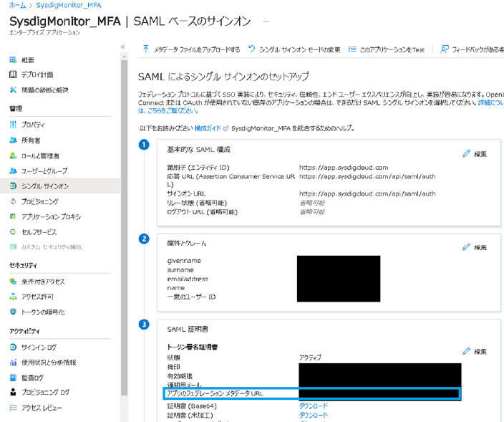Select 問題の診断と解決 wrench icon
504x422 pixels.
click(x=13, y=90)
